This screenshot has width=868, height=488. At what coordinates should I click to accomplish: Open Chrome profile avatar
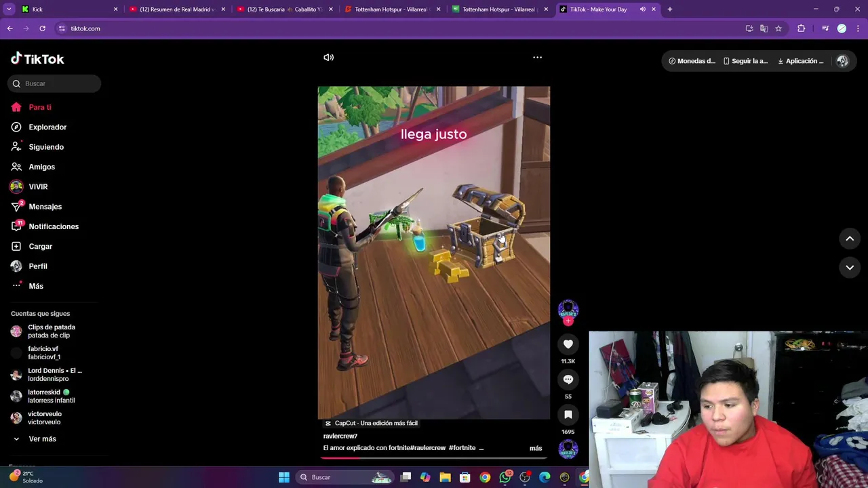[842, 28]
